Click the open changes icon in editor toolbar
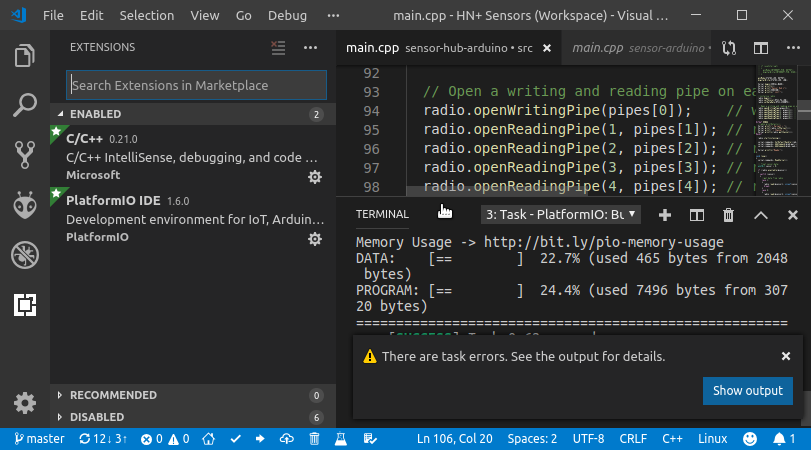Viewport: 811px width, 450px height. [x=729, y=48]
